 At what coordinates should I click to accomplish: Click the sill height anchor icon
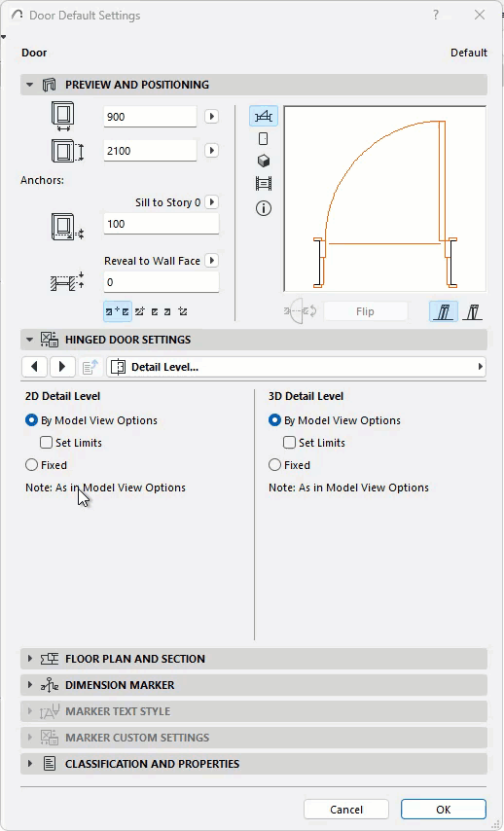[x=67, y=227]
